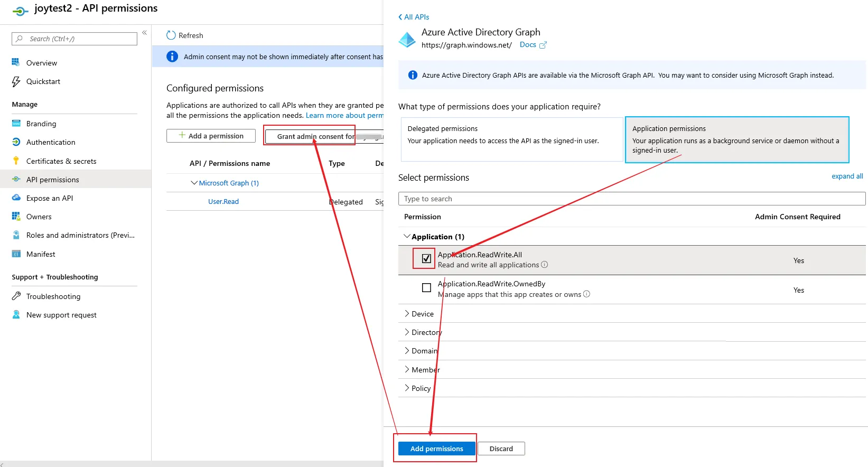The image size is (868, 467).
Task: Open Owners in the sidebar menu
Action: point(39,217)
